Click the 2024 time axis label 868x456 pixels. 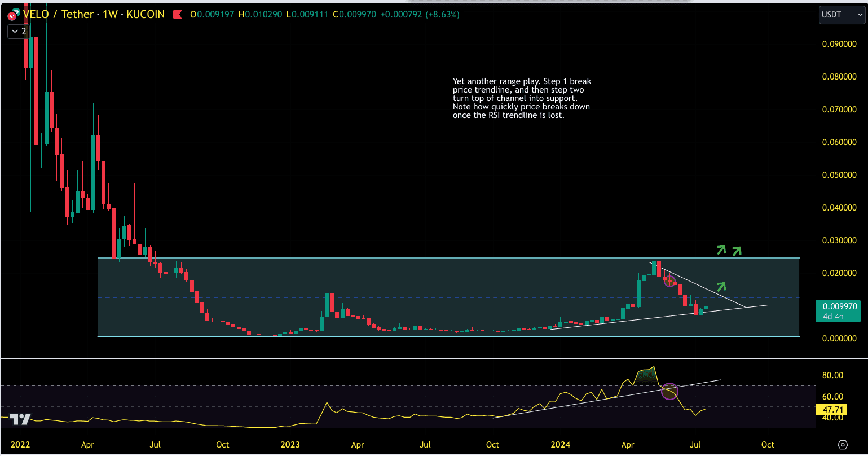coord(560,445)
